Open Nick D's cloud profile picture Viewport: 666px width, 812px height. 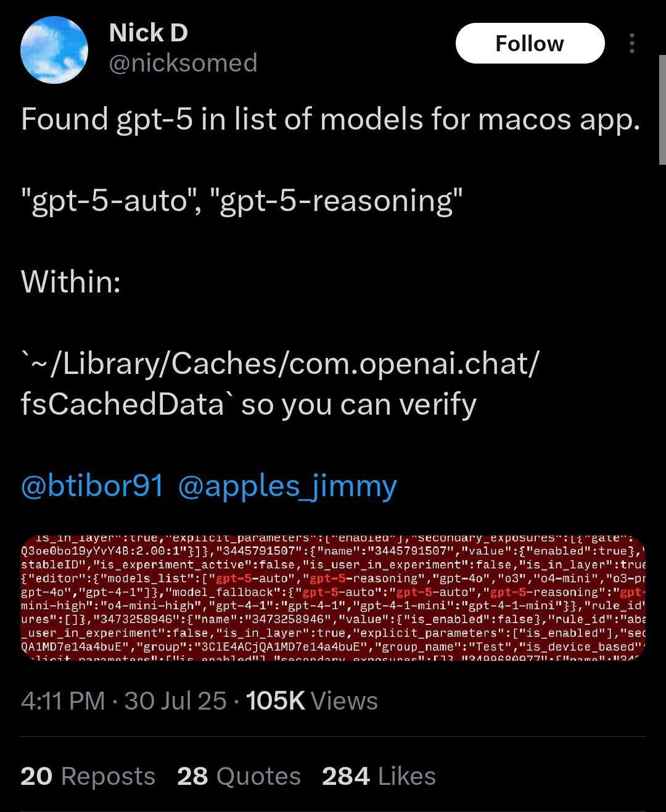coord(54,49)
